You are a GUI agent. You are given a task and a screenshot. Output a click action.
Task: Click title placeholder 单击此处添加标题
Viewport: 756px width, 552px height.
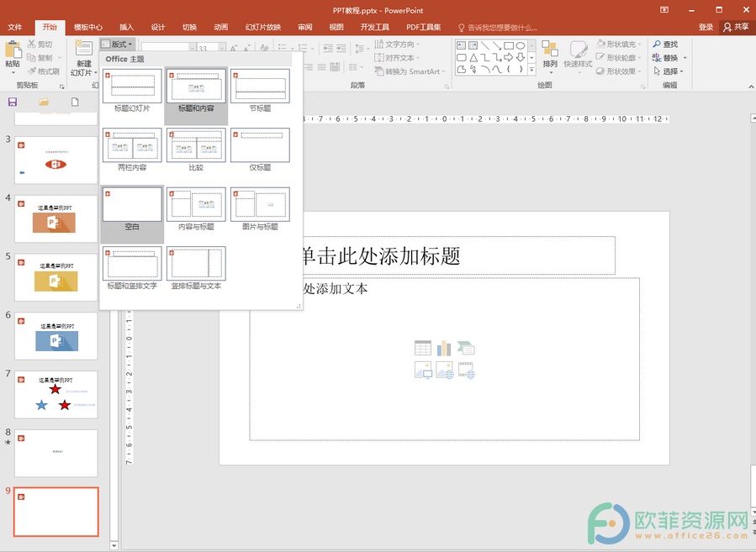tap(381, 255)
